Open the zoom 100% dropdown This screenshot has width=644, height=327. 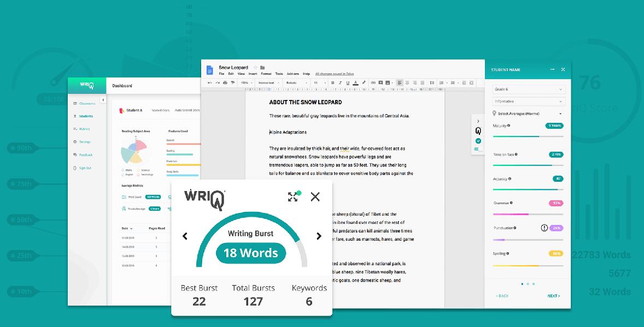pos(247,82)
